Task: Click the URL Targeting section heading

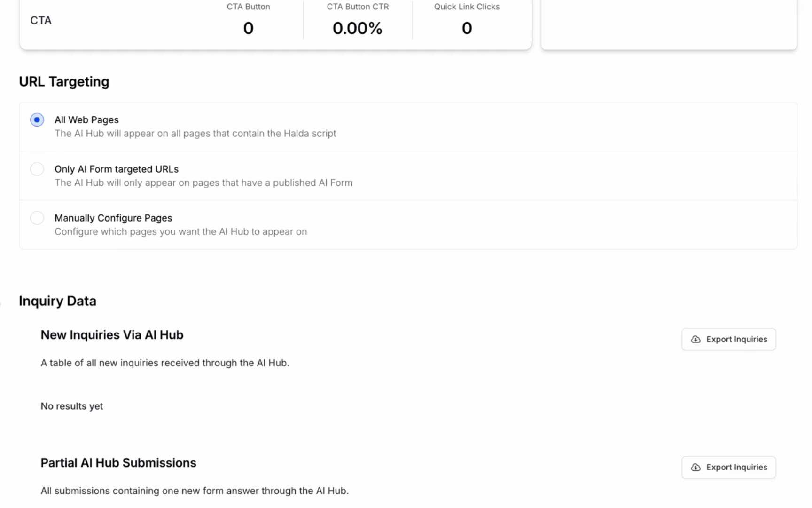Action: pyautogui.click(x=64, y=82)
